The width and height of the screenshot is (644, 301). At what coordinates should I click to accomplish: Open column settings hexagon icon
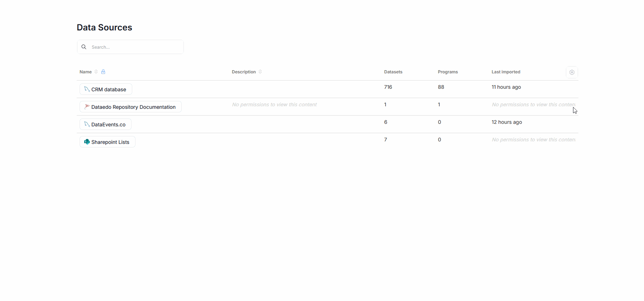pos(572,72)
